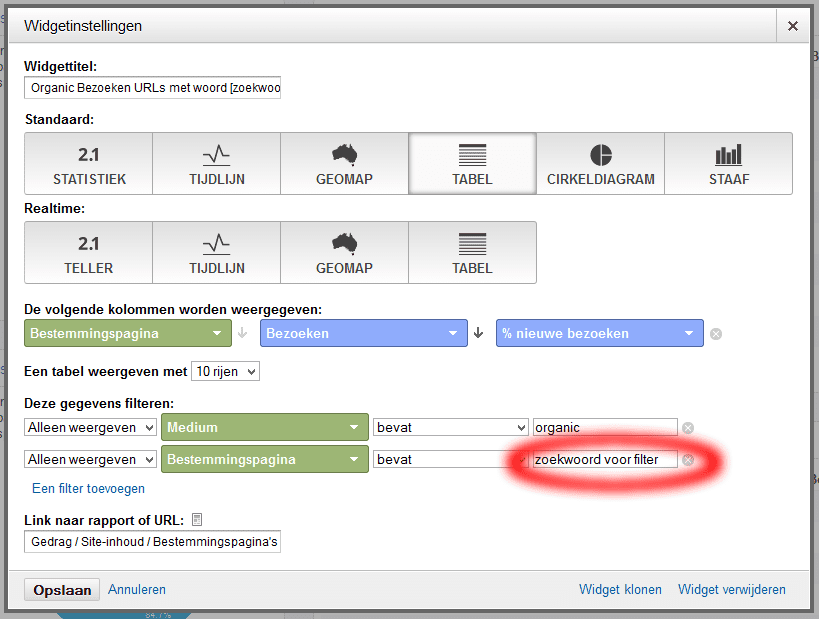Click 'Een filter toevoegen' link
Image resolution: width=819 pixels, height=619 pixels.
click(x=88, y=488)
